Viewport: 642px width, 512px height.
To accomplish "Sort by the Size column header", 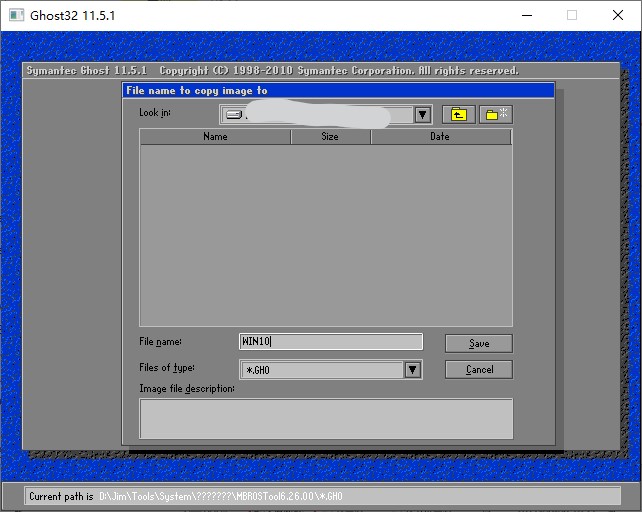I will click(330, 137).
